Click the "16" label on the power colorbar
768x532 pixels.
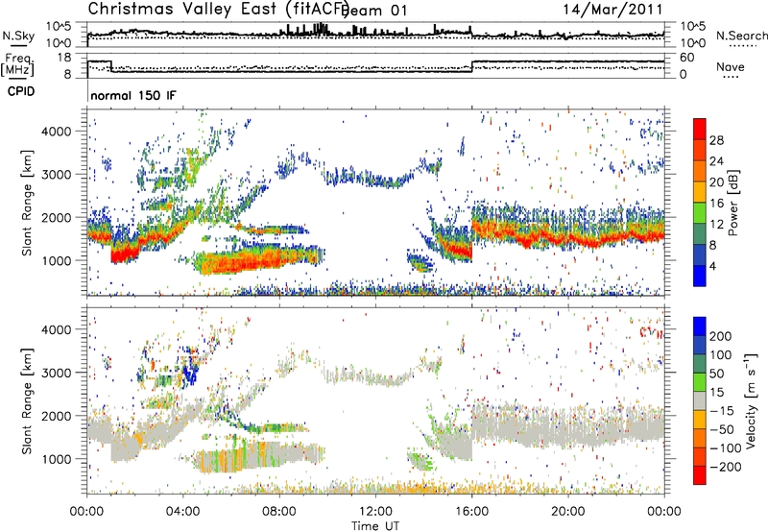click(x=716, y=204)
